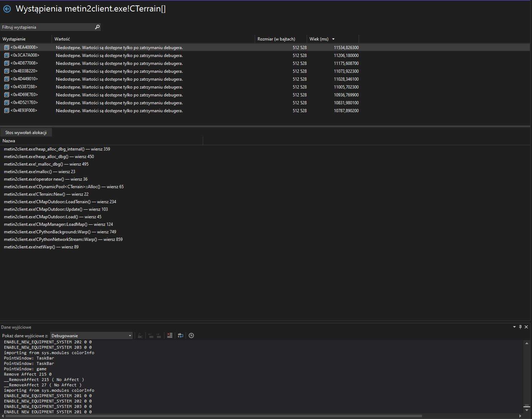532x419 pixels.
Task: Toggle word wrap in output panel
Action: (181, 335)
